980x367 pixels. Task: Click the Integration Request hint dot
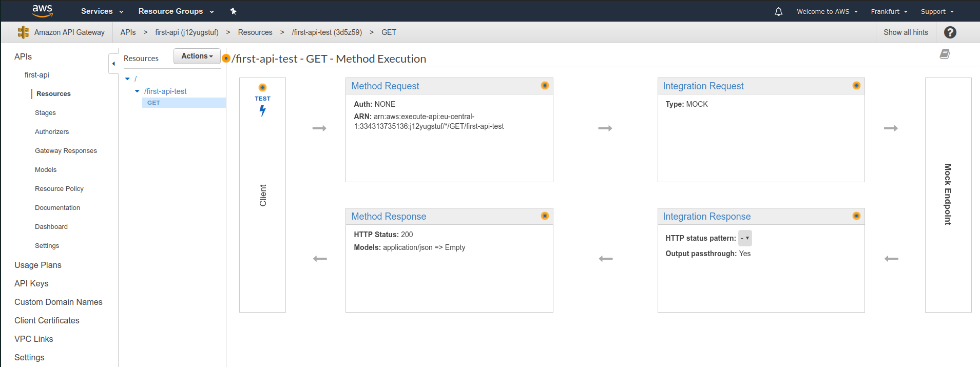point(856,86)
